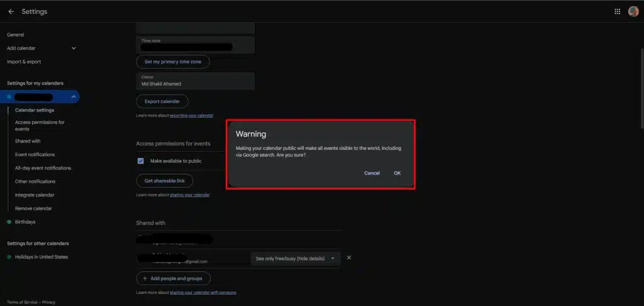The image size is (644, 306).
Task: Remove the shared person with X icon
Action: (x=349, y=258)
